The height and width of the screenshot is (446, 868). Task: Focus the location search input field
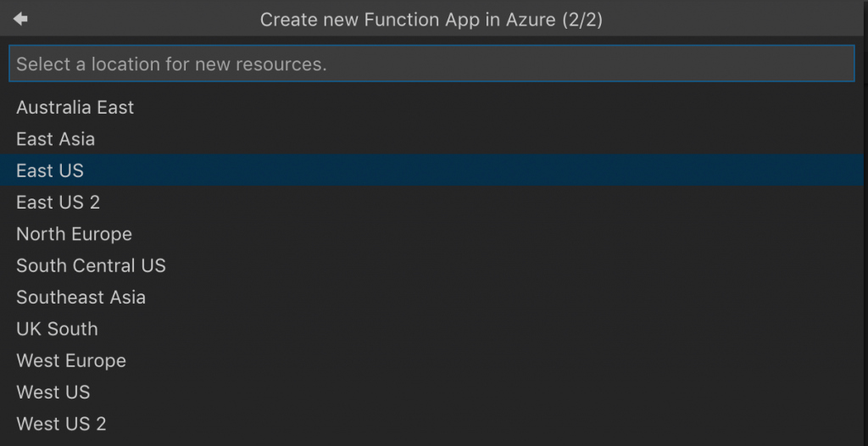tap(431, 64)
